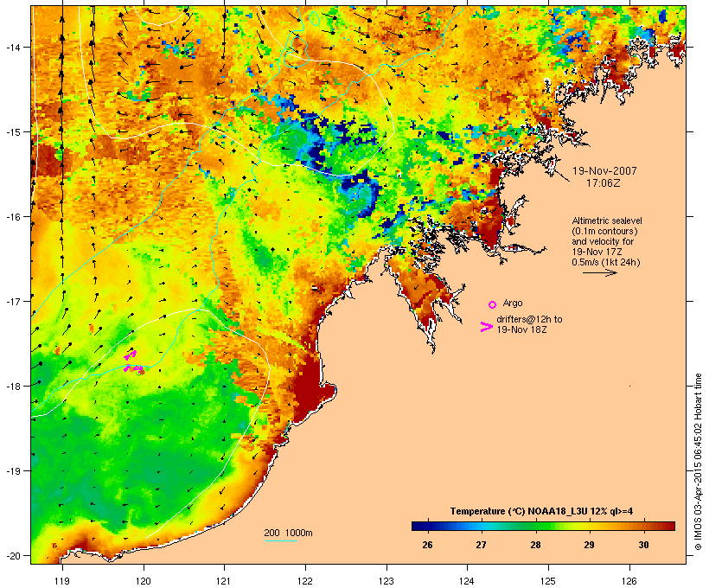The width and height of the screenshot is (709, 588).
Task: Click the dark red end of colorbar
Action: (x=669, y=526)
